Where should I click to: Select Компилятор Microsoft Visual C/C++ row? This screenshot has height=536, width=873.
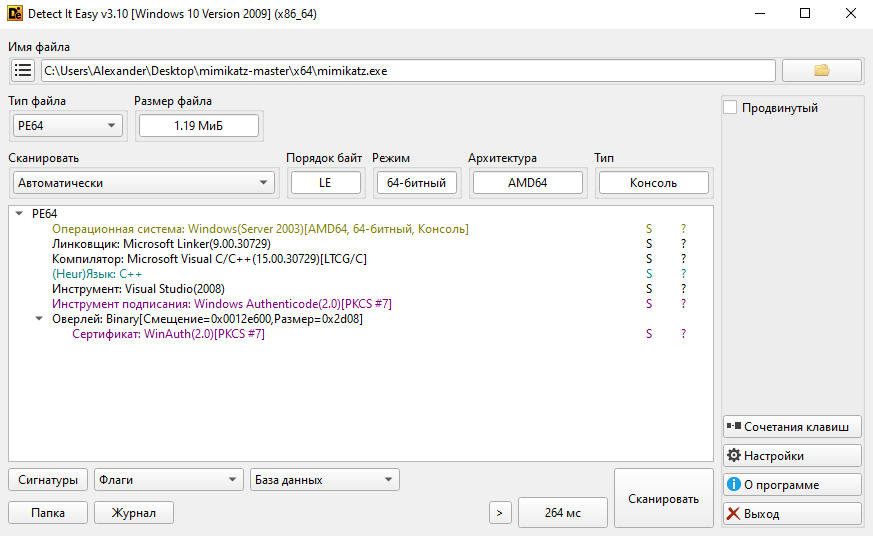tap(209, 259)
